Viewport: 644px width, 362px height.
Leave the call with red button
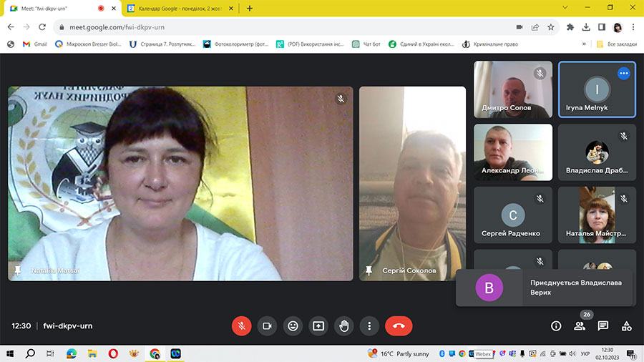point(399,326)
